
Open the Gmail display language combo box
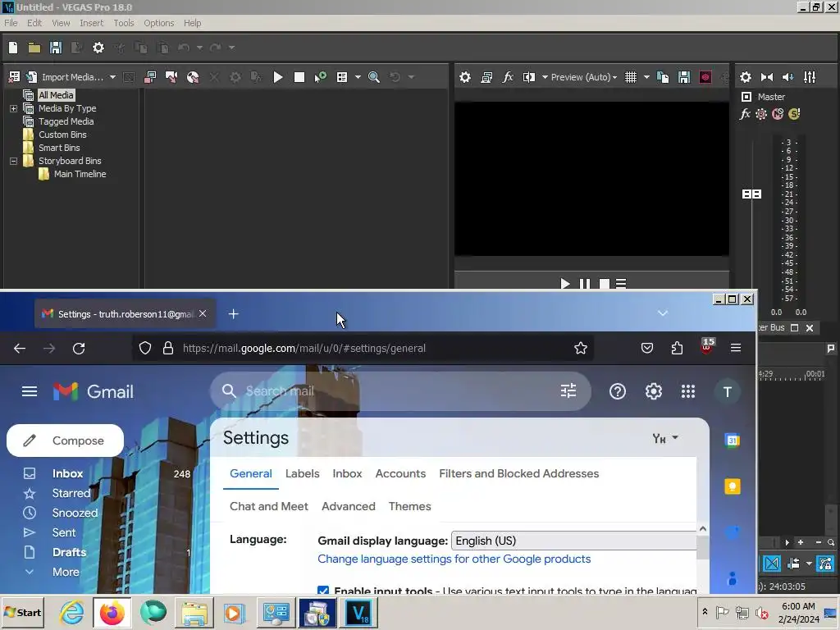pos(573,541)
